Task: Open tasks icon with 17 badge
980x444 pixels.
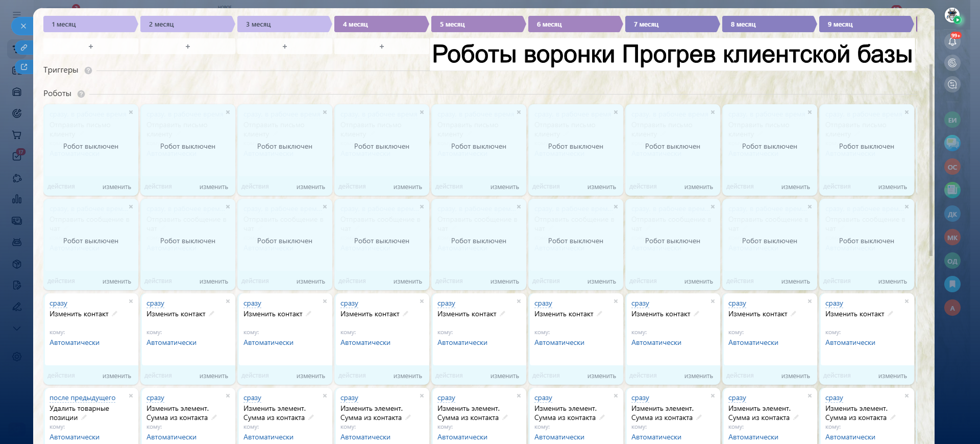Action: pyautogui.click(x=17, y=156)
